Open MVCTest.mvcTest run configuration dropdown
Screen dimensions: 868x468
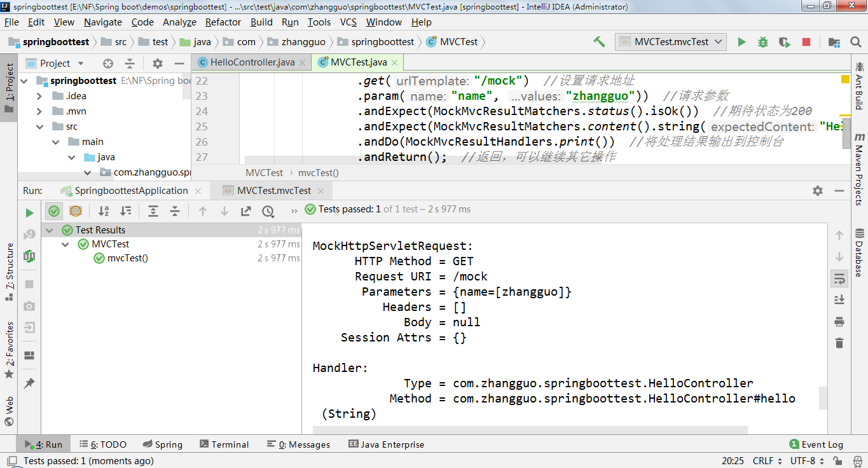[671, 42]
